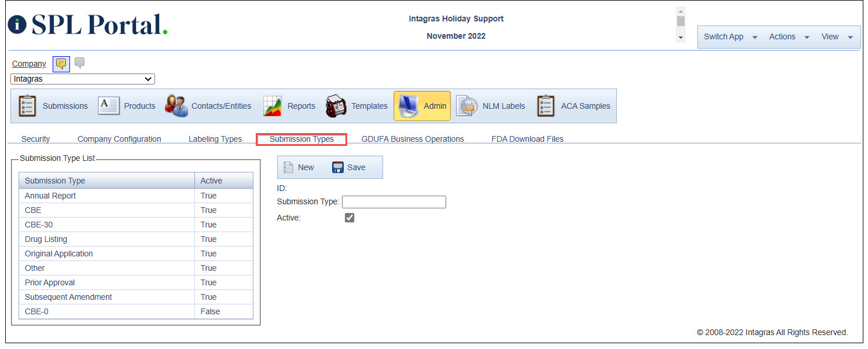This screenshot has width=868, height=349.
Task: Click the Submission Type input field
Action: (394, 202)
